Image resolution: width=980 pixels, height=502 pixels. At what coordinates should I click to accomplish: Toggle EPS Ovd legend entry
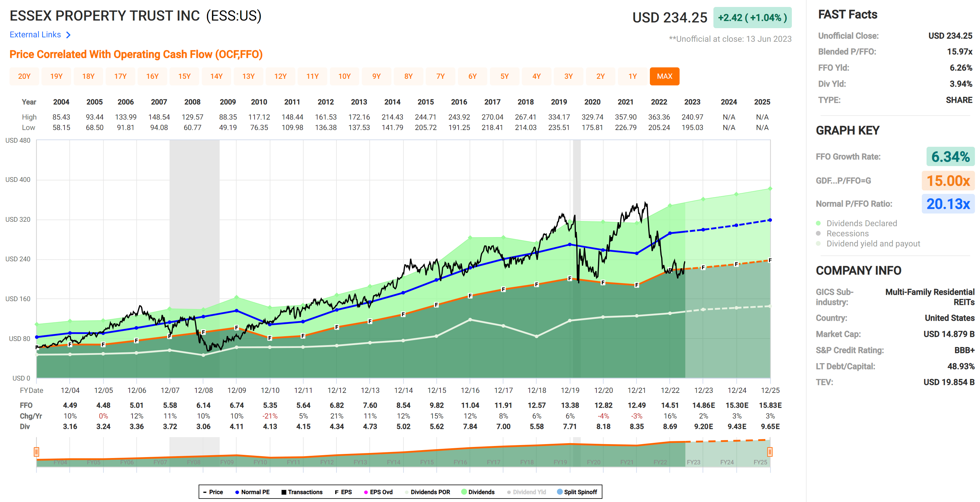pyautogui.click(x=378, y=492)
